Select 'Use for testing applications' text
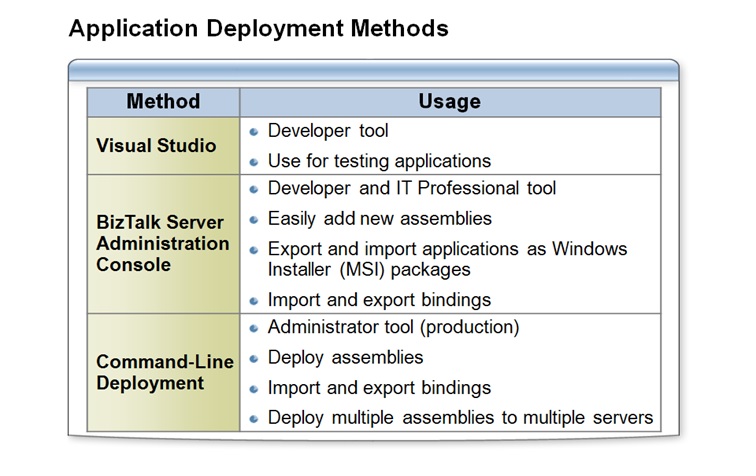The height and width of the screenshot is (476, 756). click(x=379, y=161)
